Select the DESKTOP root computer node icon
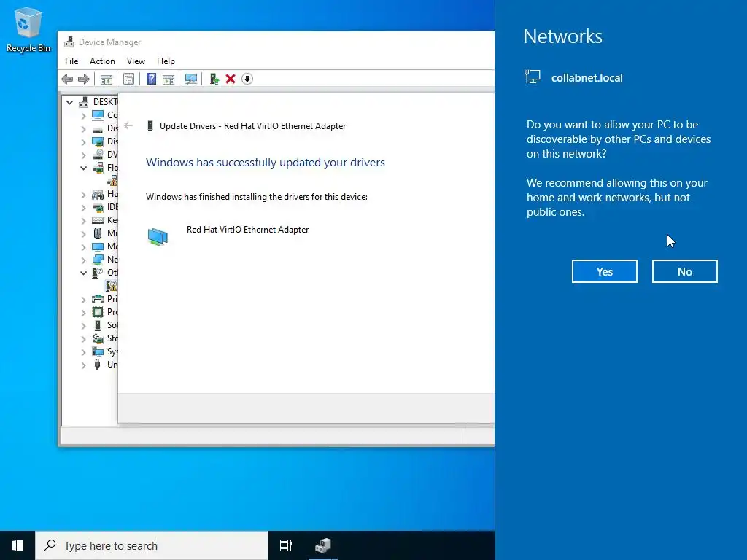Viewport: 747px width, 560px height. tap(84, 102)
